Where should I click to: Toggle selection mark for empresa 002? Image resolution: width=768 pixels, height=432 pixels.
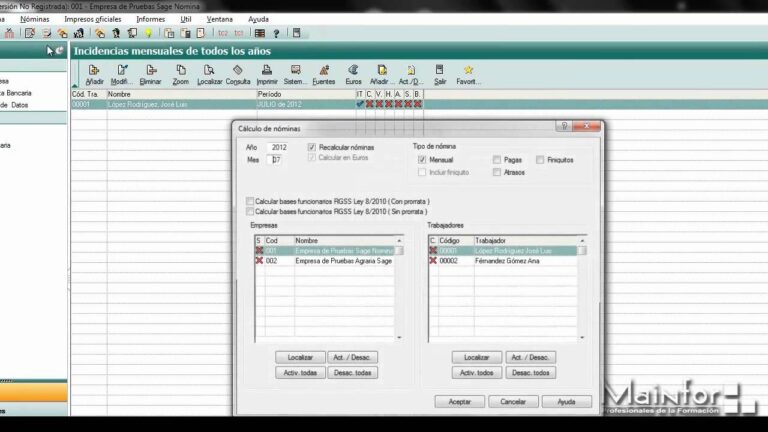pos(259,261)
